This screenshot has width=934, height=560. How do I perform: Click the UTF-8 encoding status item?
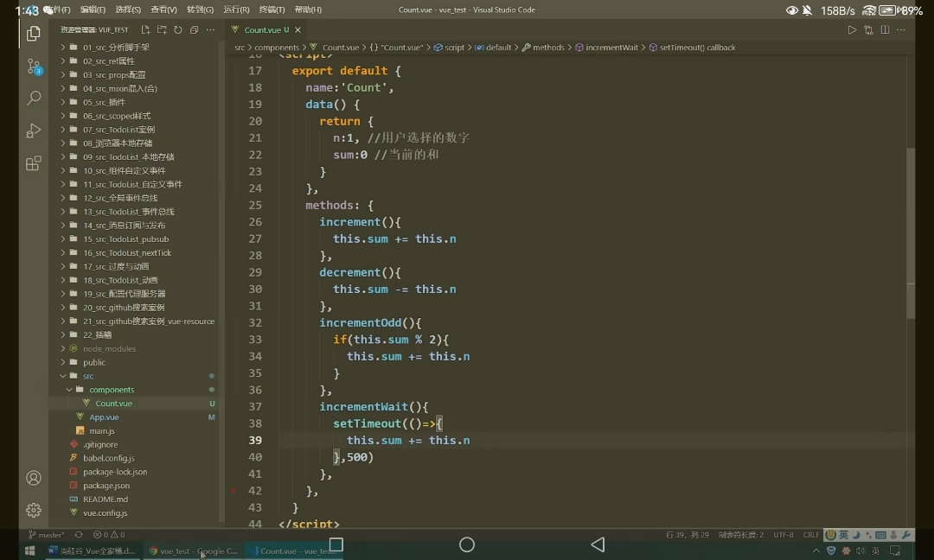coord(783,534)
